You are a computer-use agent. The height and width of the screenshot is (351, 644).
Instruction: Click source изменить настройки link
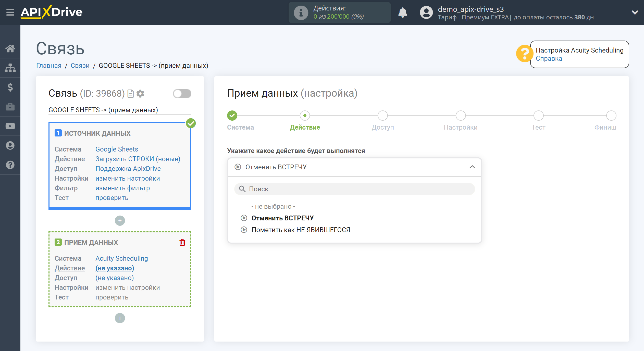[128, 178]
